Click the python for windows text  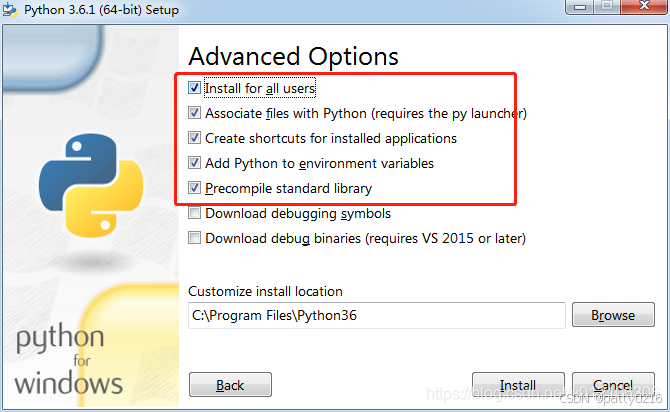coord(68,360)
